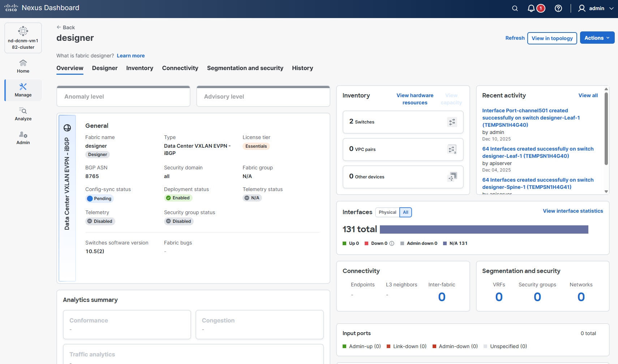Screen dimensions: 618x364
Task: Click View all recent activity
Action: (588, 95)
